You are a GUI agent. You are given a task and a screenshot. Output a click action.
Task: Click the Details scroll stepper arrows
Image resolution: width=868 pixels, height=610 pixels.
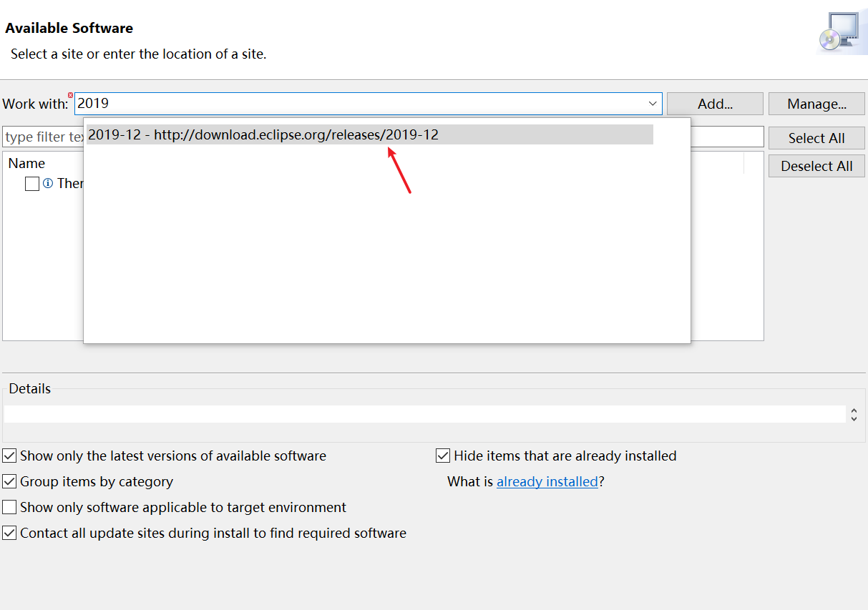(x=854, y=413)
